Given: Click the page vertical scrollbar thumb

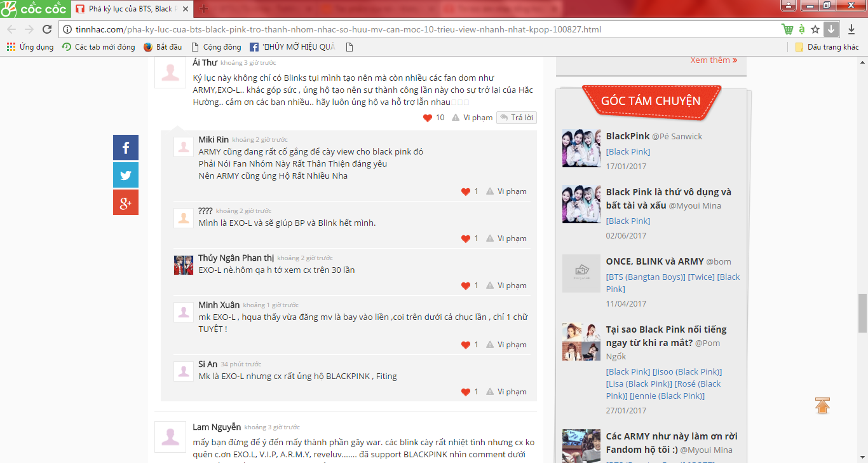Looking at the screenshot, I should [x=862, y=313].
